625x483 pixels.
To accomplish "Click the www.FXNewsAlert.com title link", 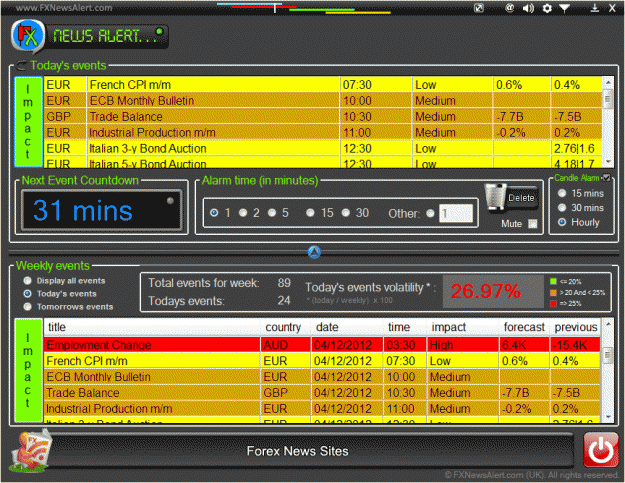I will click(64, 8).
